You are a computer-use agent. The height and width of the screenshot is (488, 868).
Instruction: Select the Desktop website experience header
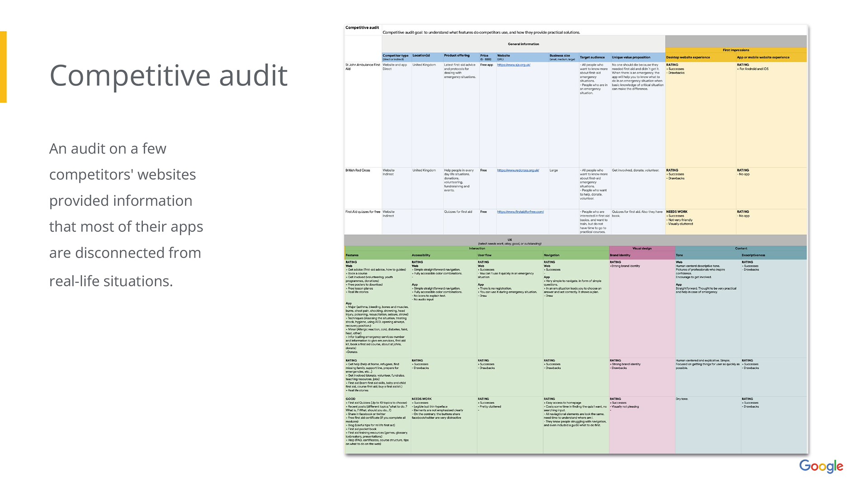(688, 57)
